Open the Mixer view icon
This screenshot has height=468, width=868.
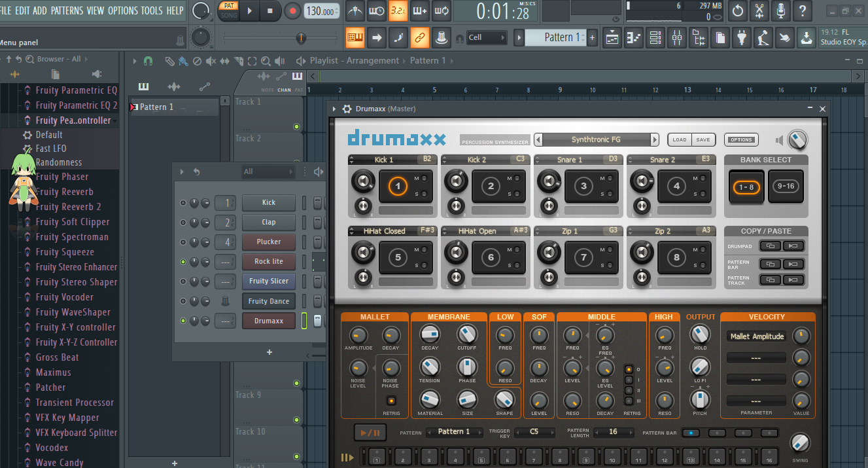tap(677, 38)
